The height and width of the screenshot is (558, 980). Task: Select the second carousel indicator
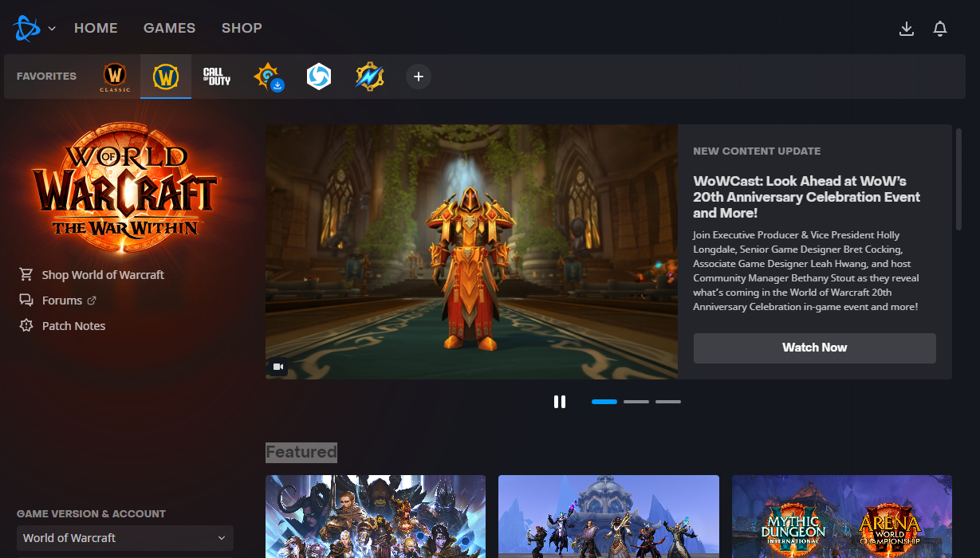tap(636, 402)
